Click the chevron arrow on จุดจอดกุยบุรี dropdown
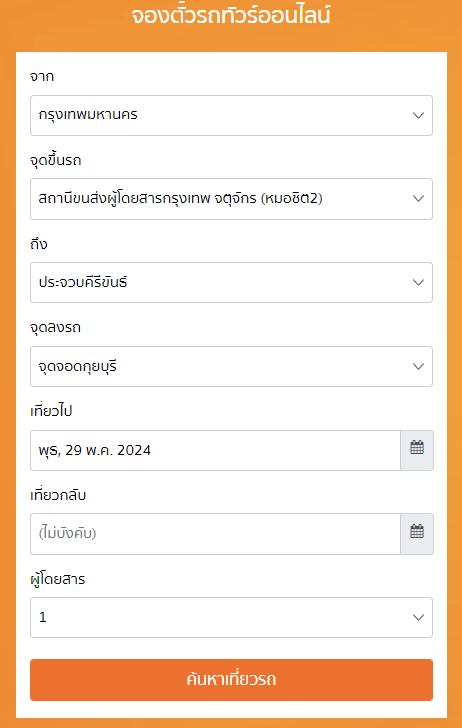 tap(418, 366)
